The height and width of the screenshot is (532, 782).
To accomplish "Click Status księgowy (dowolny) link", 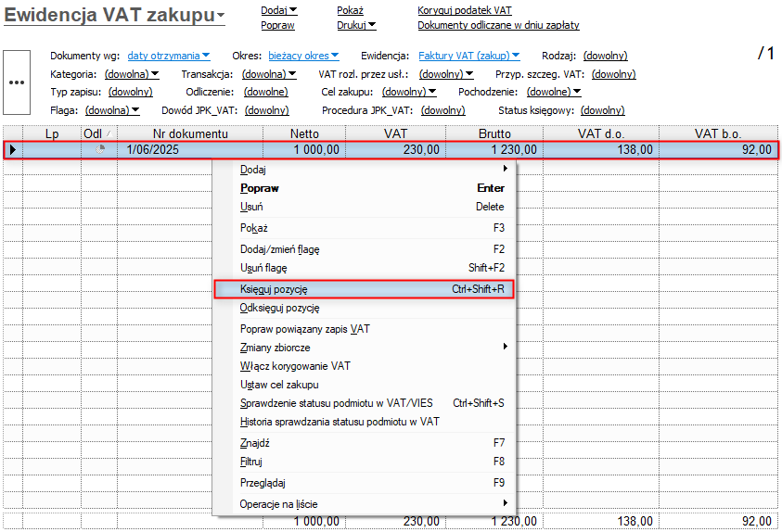I will (x=602, y=110).
